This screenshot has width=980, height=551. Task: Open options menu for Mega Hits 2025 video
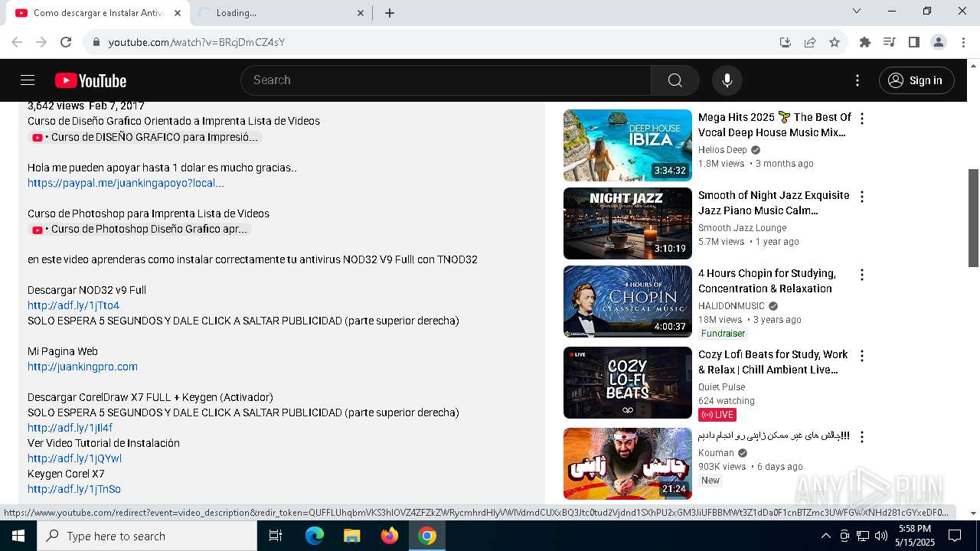pos(862,119)
